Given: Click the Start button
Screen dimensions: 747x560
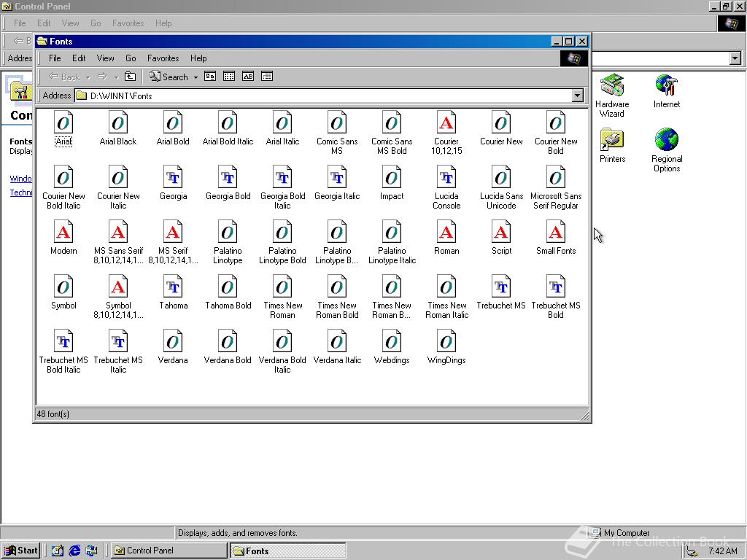Looking at the screenshot, I should (x=21, y=551).
